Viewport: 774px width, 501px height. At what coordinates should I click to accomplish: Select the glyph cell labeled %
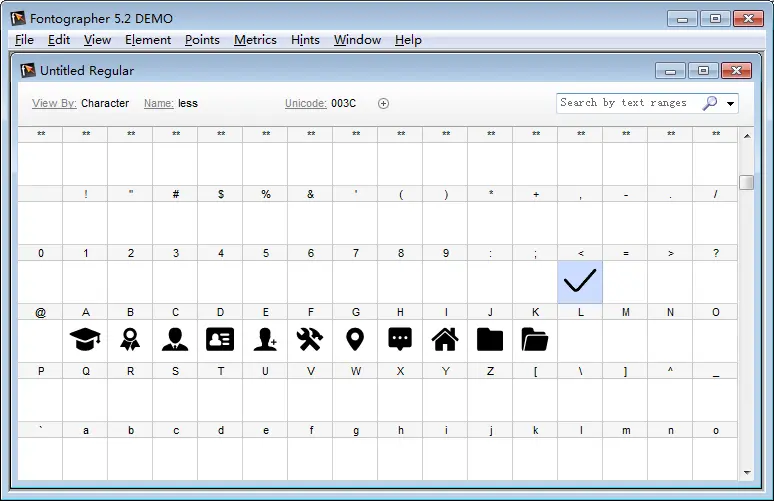pyautogui.click(x=265, y=223)
